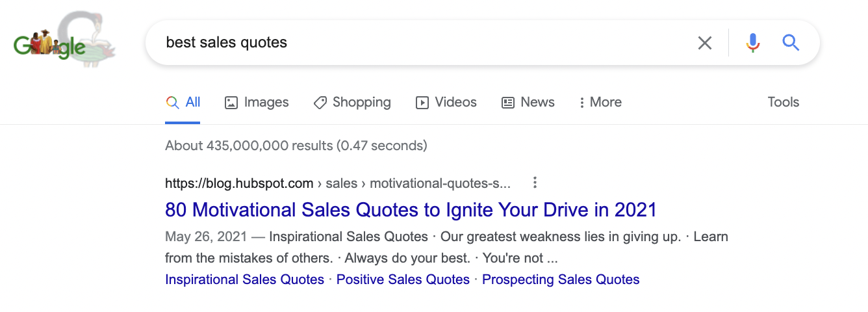The image size is (868, 312).
Task: Select the News tab
Action: coord(528,102)
